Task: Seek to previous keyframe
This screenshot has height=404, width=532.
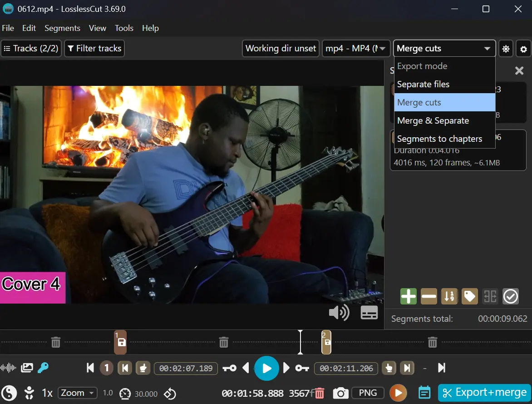Action: point(229,368)
